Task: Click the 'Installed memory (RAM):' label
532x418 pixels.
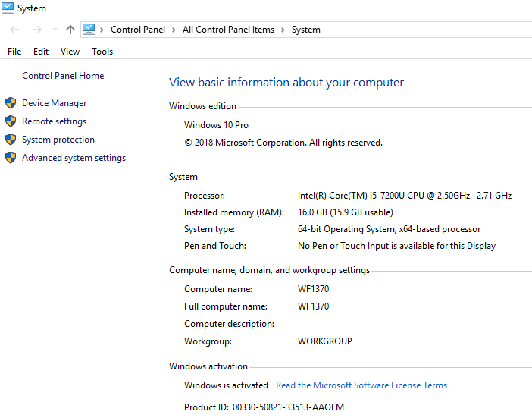Action: point(233,212)
